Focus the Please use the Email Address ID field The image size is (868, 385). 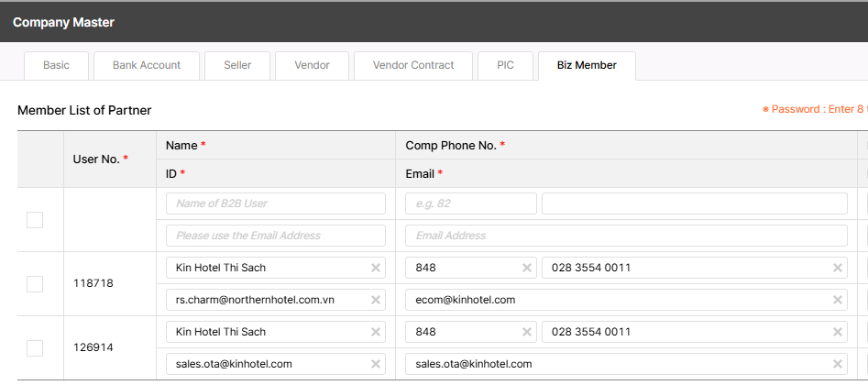coord(275,236)
